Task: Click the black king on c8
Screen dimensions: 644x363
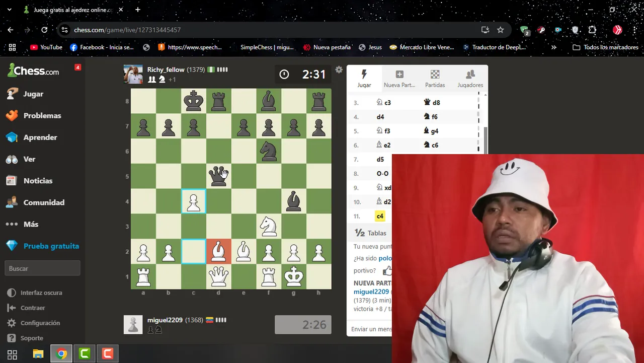Action: 193,101
